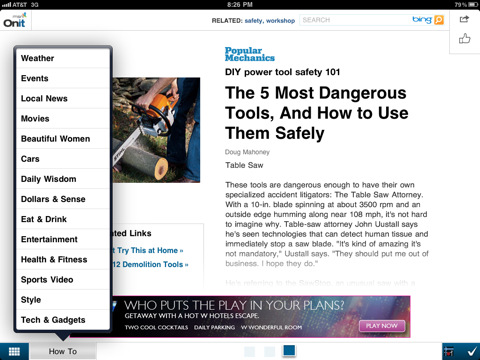Viewport: 480px width, 360px height.
Task: Select Dollars & Sense in the list
Action: coord(63,199)
